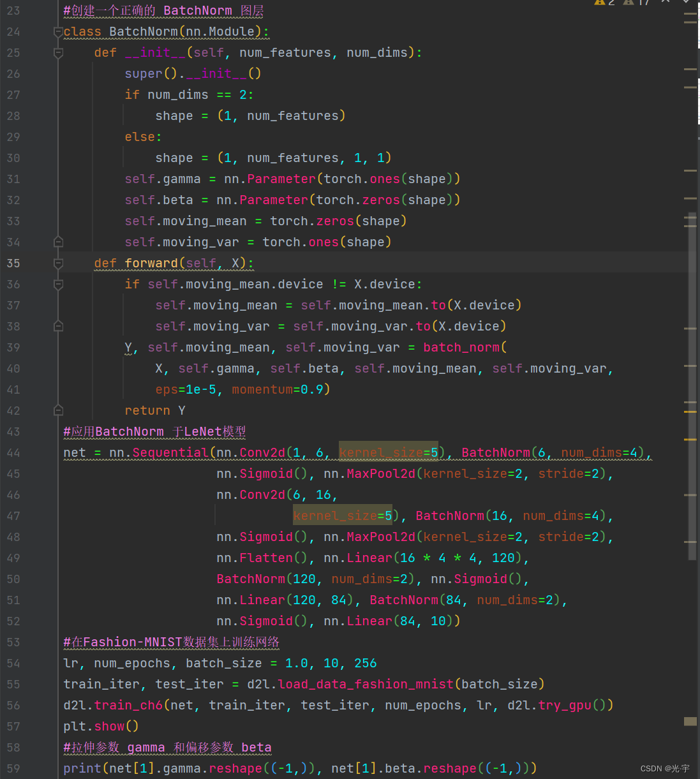700x779 pixels.
Task: Click 'd2l.train_ch6' on line 56
Action: pos(113,706)
